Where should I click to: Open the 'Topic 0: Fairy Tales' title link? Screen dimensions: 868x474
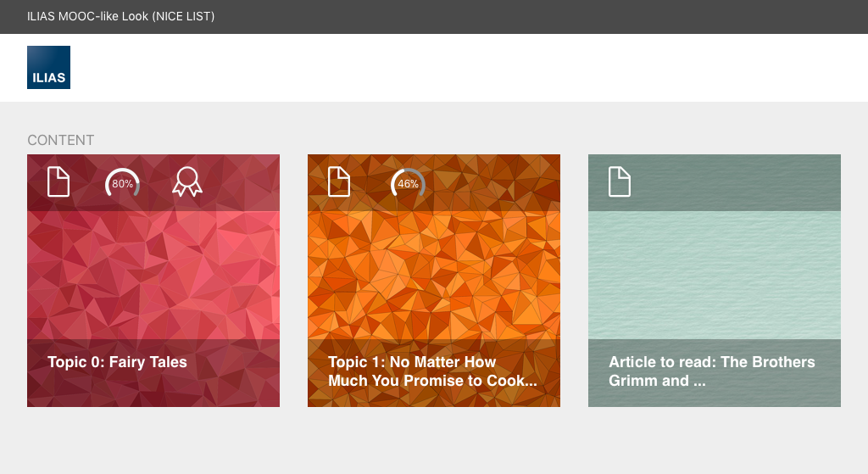[117, 362]
